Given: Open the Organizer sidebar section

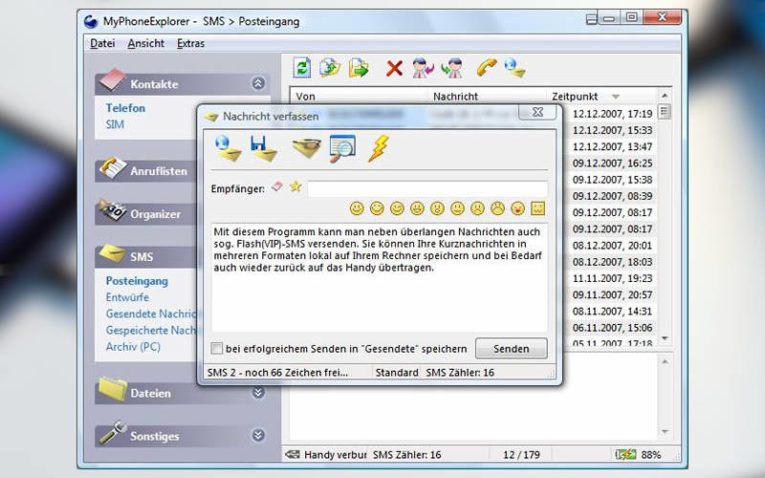Looking at the screenshot, I should pyautogui.click(x=146, y=214).
